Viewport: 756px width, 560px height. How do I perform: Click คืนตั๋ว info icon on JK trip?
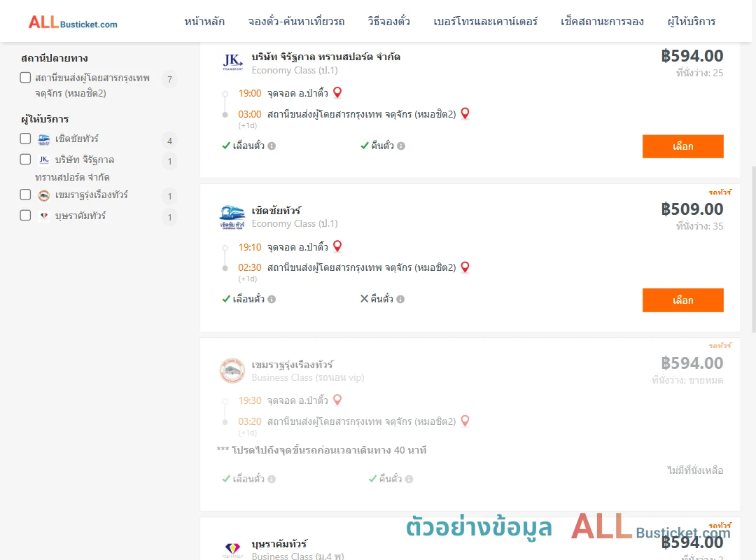(x=401, y=146)
